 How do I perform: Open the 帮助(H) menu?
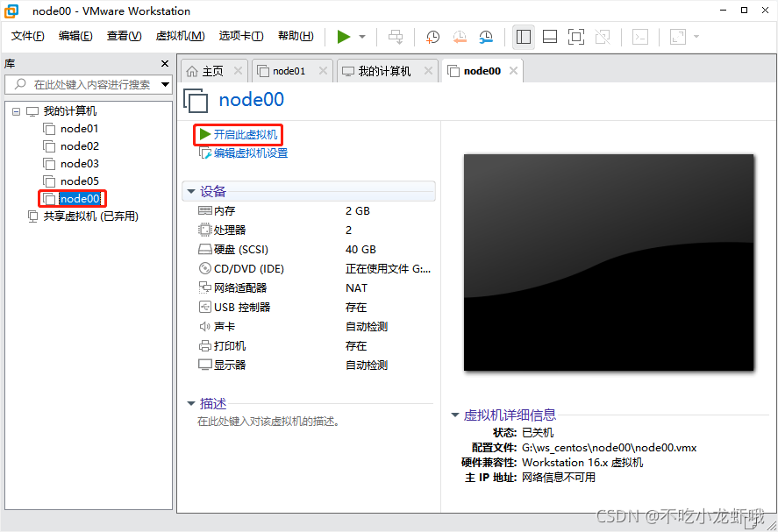coord(296,36)
